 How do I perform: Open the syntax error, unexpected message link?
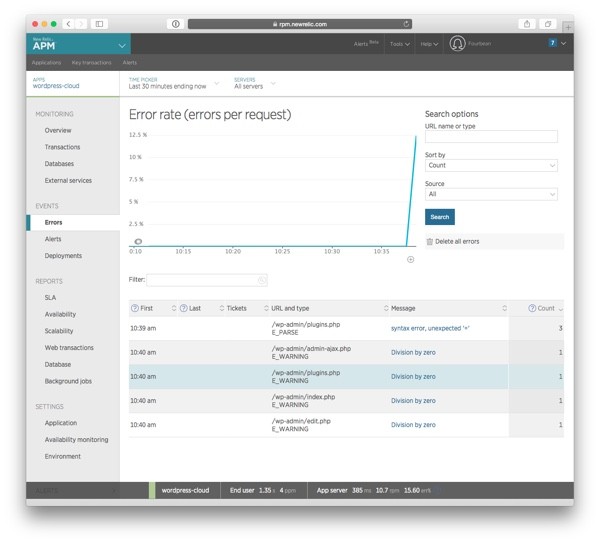(430, 328)
